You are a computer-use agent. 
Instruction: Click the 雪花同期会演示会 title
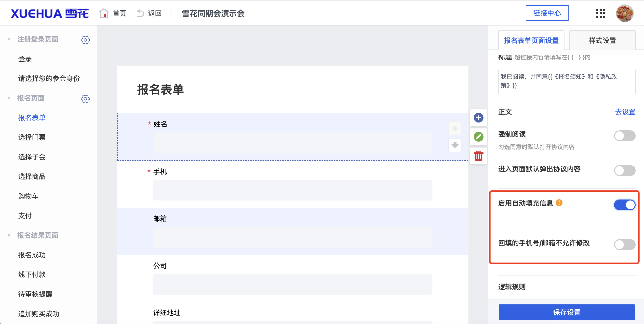pos(213,13)
